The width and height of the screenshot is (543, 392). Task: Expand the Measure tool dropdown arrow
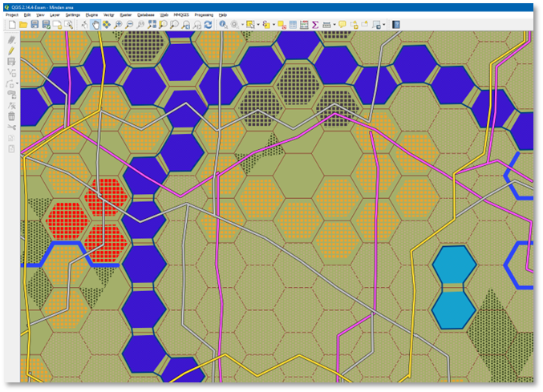point(334,25)
